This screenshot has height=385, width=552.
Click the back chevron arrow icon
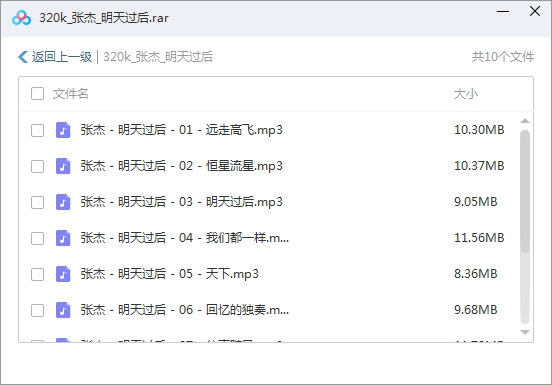coord(23,57)
